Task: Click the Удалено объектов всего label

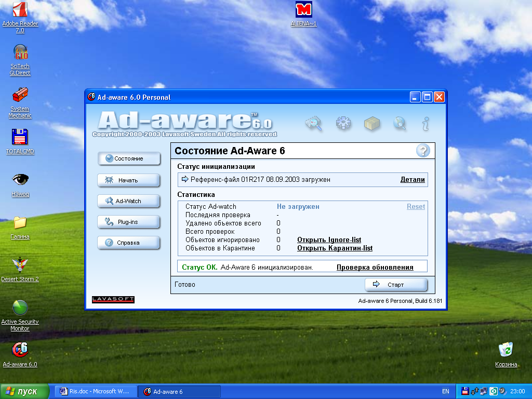Action: (223, 223)
